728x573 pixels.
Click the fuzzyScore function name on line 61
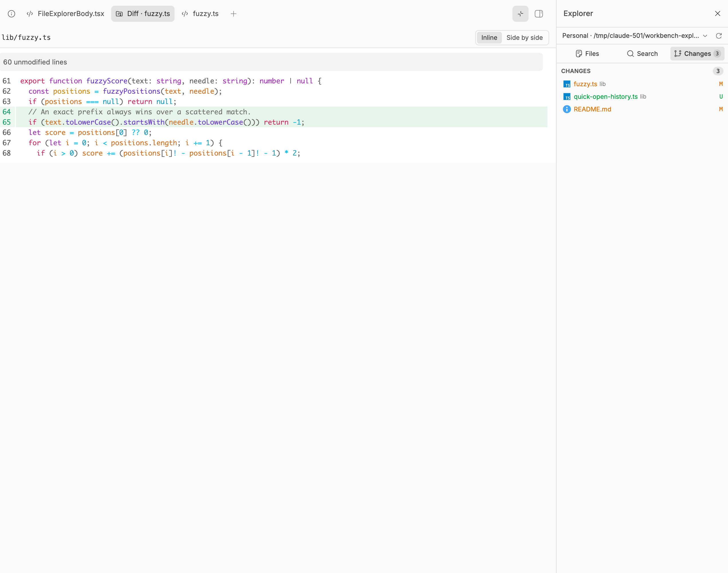point(107,81)
